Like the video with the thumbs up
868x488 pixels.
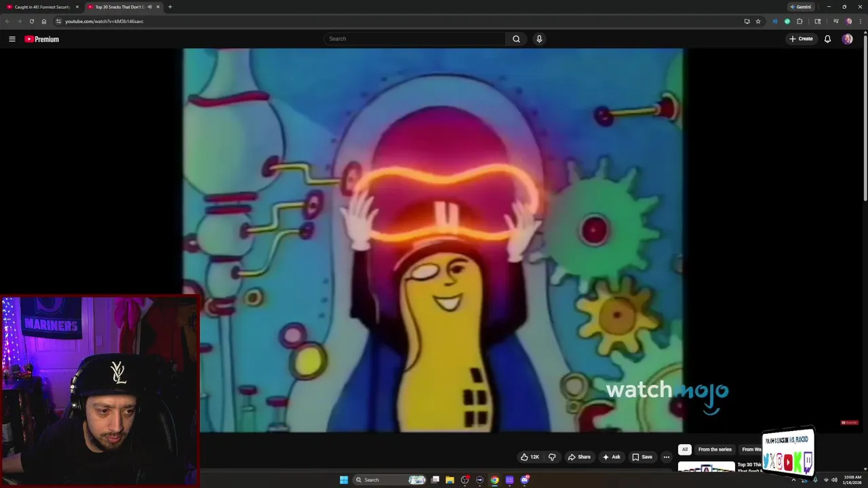[530, 457]
